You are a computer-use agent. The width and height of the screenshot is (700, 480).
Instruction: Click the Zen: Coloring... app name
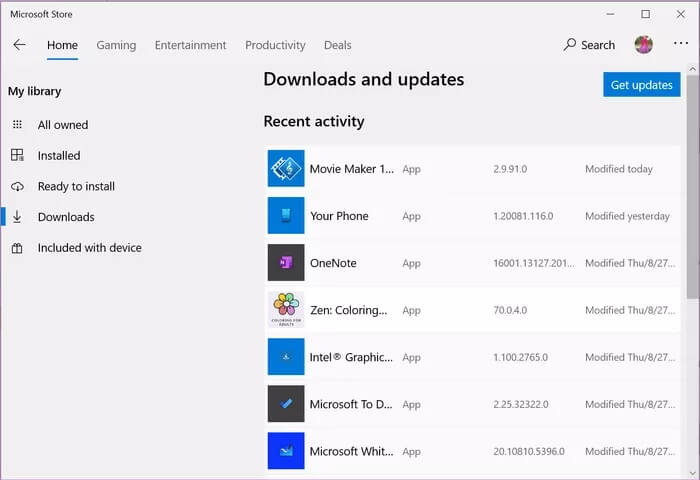[349, 310]
